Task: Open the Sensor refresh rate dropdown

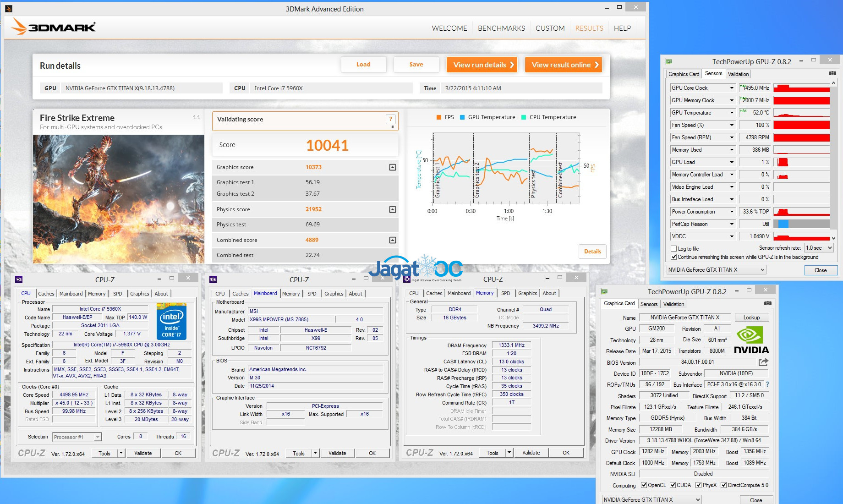Action: pyautogui.click(x=830, y=248)
